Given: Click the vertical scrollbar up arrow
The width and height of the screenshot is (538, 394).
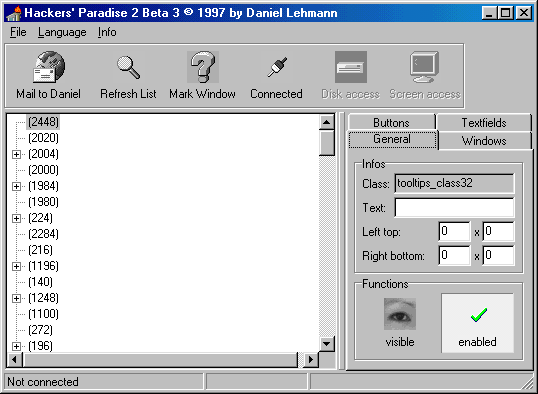Looking at the screenshot, I should 327,122.
